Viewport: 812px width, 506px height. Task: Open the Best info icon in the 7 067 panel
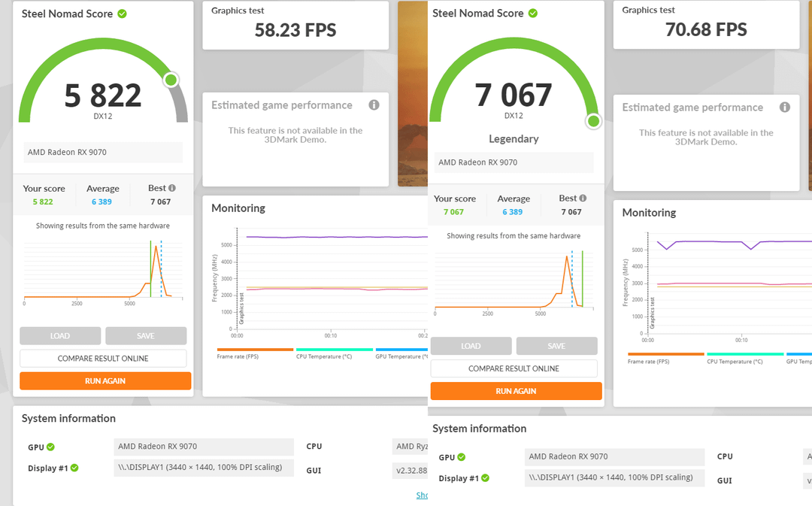click(x=583, y=198)
